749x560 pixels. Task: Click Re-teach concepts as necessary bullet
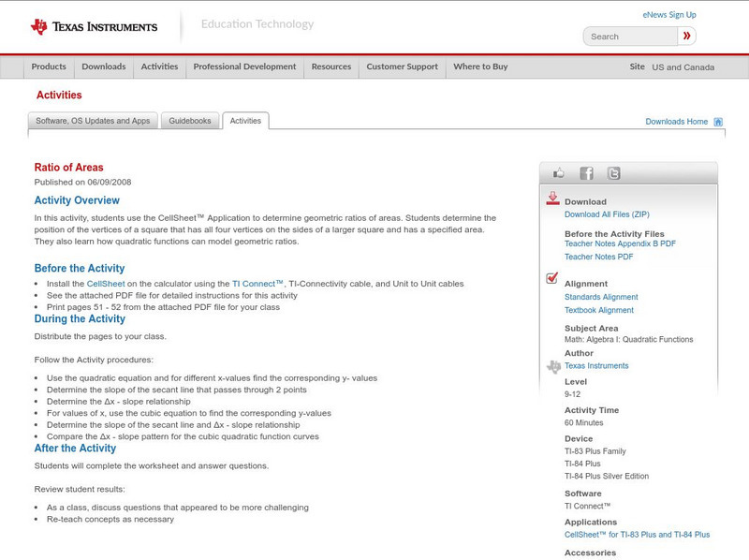pyautogui.click(x=110, y=519)
